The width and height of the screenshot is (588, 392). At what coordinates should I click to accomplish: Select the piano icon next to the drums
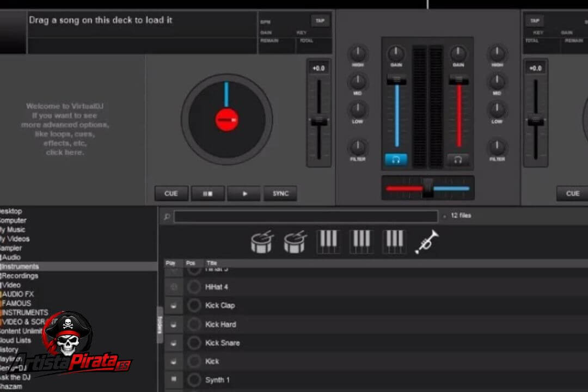(328, 242)
